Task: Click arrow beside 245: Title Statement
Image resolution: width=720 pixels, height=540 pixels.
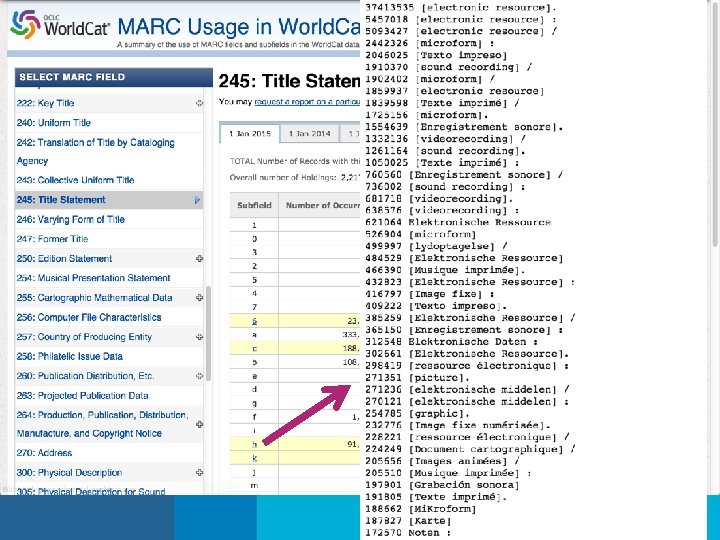Action: (x=197, y=200)
